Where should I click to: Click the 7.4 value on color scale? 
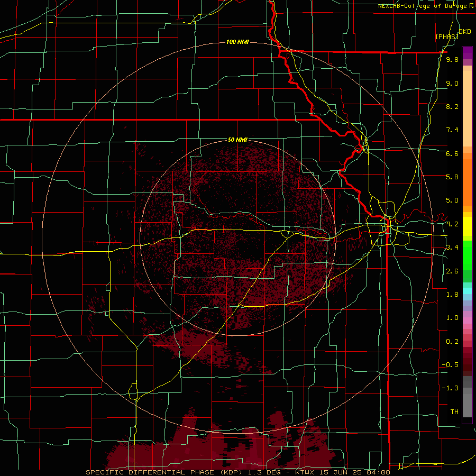click(452, 130)
